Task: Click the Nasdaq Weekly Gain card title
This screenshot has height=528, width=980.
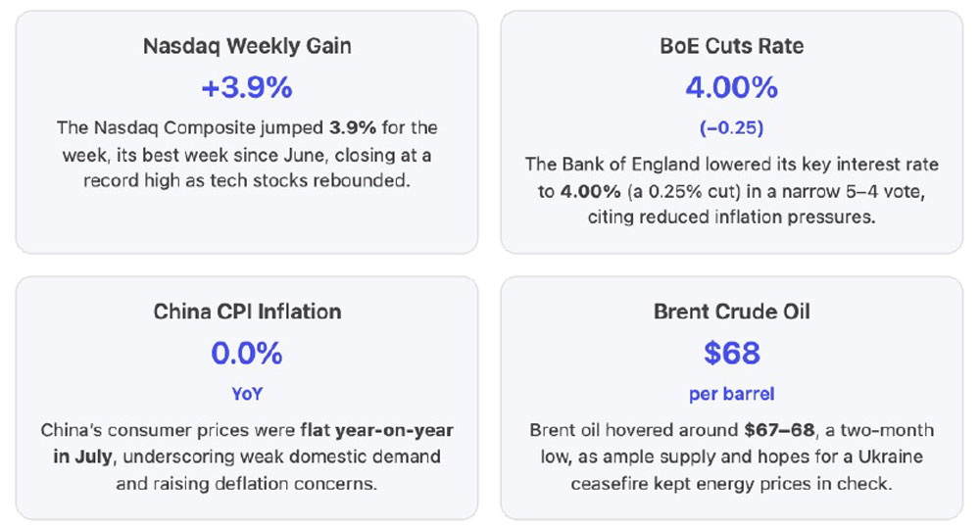Action: coord(247,46)
